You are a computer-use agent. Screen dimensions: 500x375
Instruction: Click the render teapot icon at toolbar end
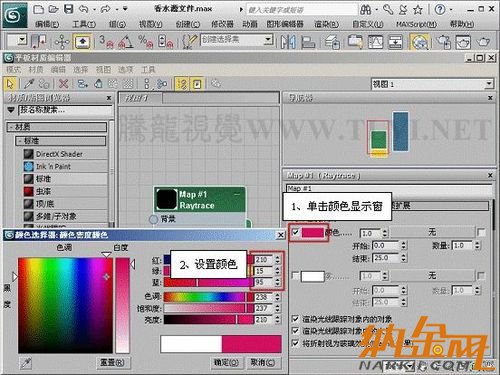click(x=483, y=42)
